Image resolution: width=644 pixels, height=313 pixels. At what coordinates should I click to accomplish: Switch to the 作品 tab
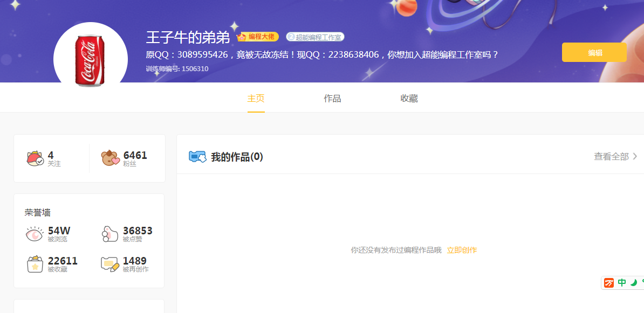(x=332, y=99)
